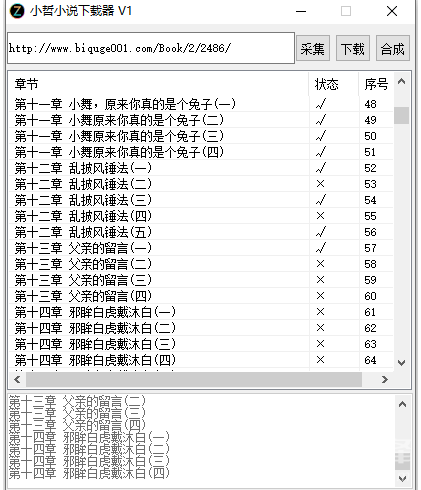Click the X status icon of row 64
This screenshot has width=421, height=490.
click(x=320, y=360)
